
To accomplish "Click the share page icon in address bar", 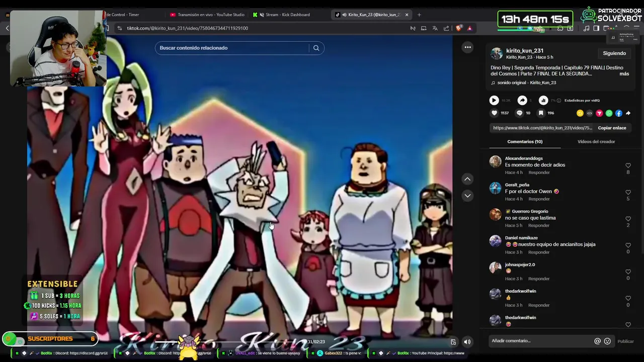I will tap(446, 28).
